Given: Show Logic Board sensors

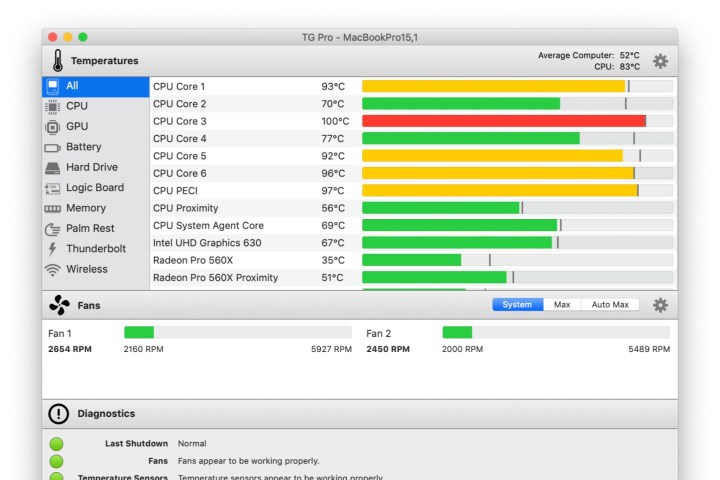Looking at the screenshot, I should pos(95,188).
